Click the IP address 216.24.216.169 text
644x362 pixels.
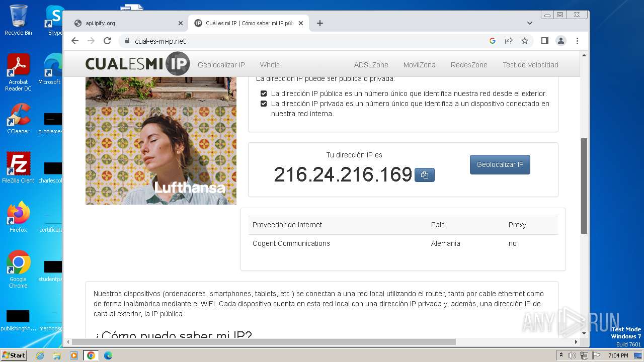click(343, 174)
